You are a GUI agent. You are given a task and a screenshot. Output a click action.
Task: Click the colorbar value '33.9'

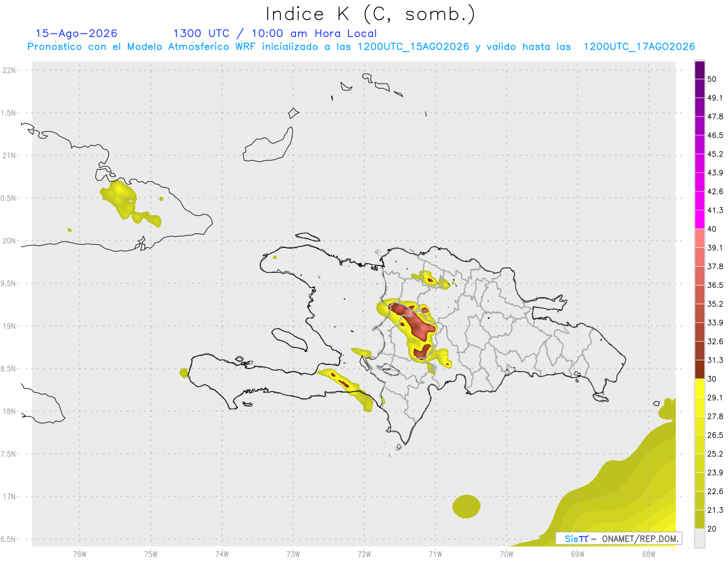point(715,323)
